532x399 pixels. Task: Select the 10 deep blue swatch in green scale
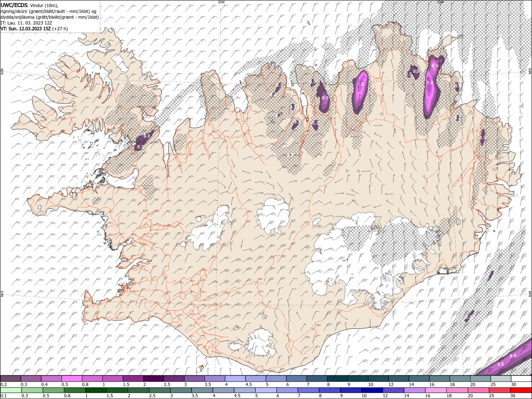(372, 390)
